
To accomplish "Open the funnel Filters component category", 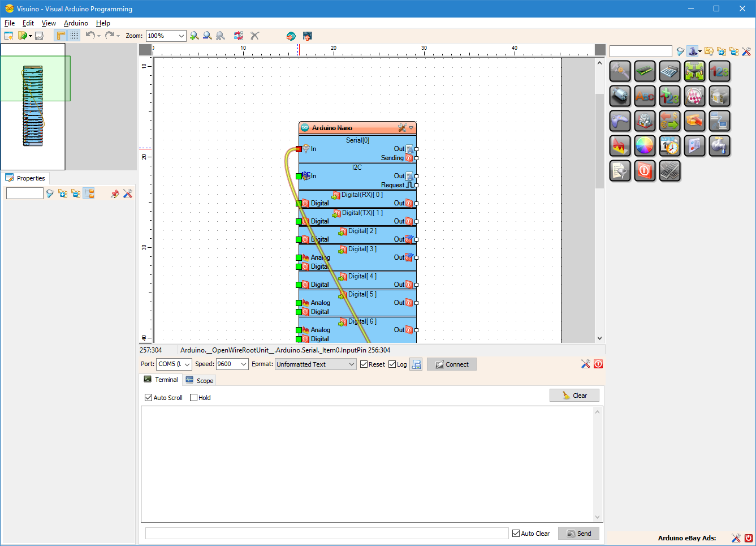I will 620,171.
